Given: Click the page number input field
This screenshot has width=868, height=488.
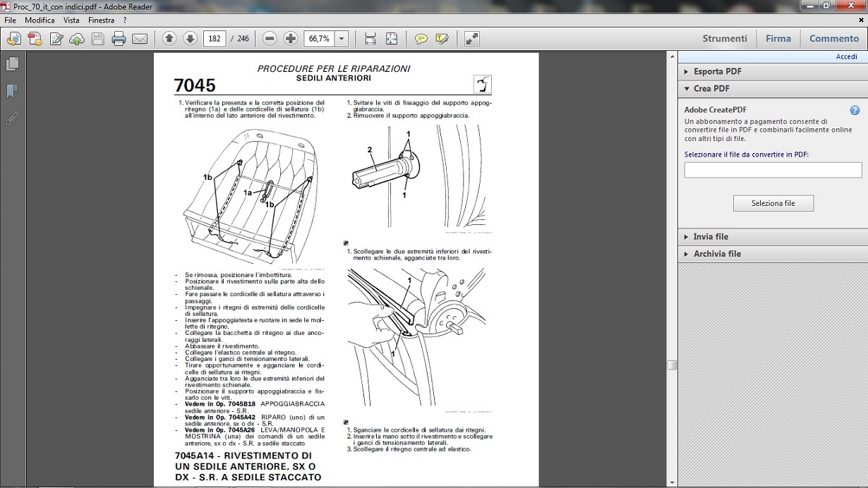Looking at the screenshot, I should click(214, 39).
